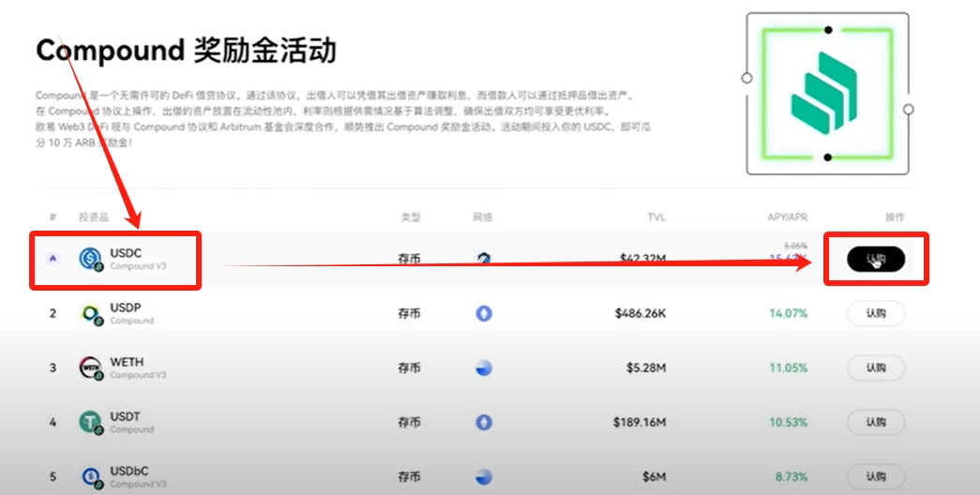This screenshot has height=495, width=980.
Task: Click the 投资品 column header
Action: pyautogui.click(x=94, y=217)
